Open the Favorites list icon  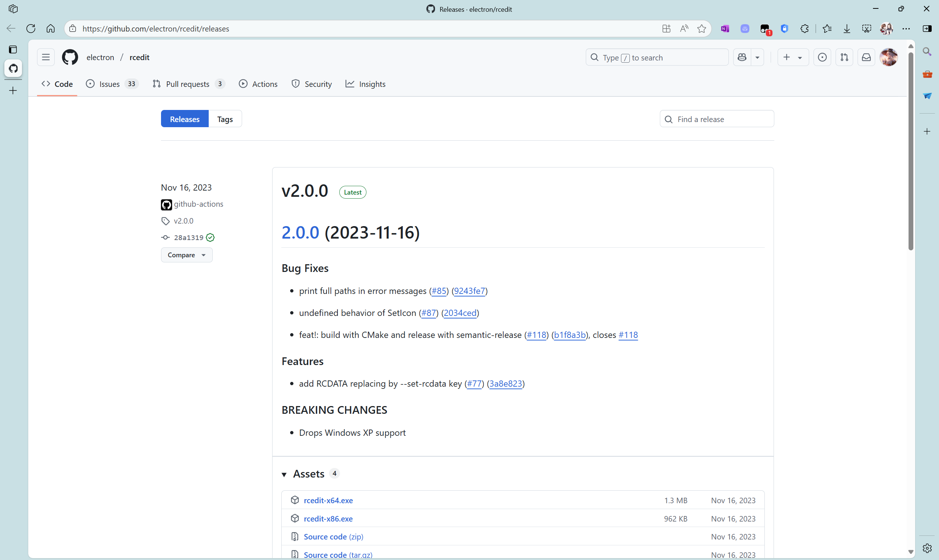point(827,29)
